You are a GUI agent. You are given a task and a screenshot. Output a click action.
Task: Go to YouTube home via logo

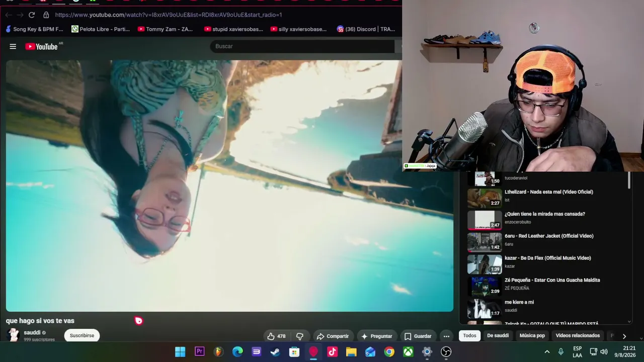pos(42,46)
